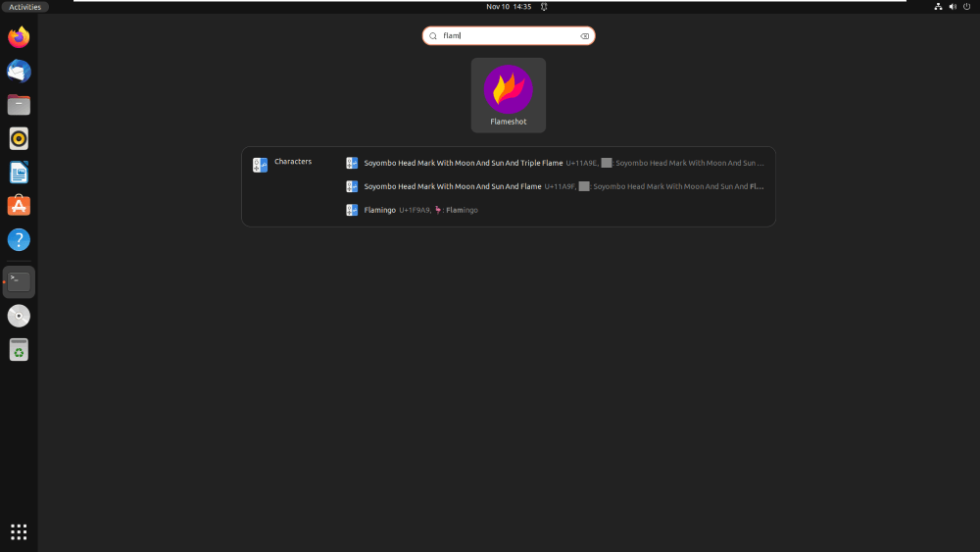Viewport: 980px width, 552px height.
Task: Open the Trash from the dock
Action: pyautogui.click(x=19, y=349)
